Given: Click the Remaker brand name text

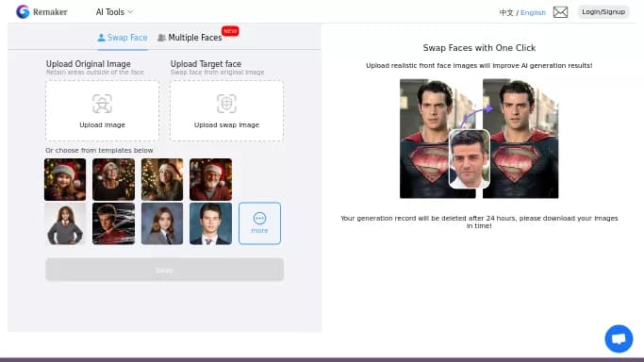Looking at the screenshot, I should [50, 12].
